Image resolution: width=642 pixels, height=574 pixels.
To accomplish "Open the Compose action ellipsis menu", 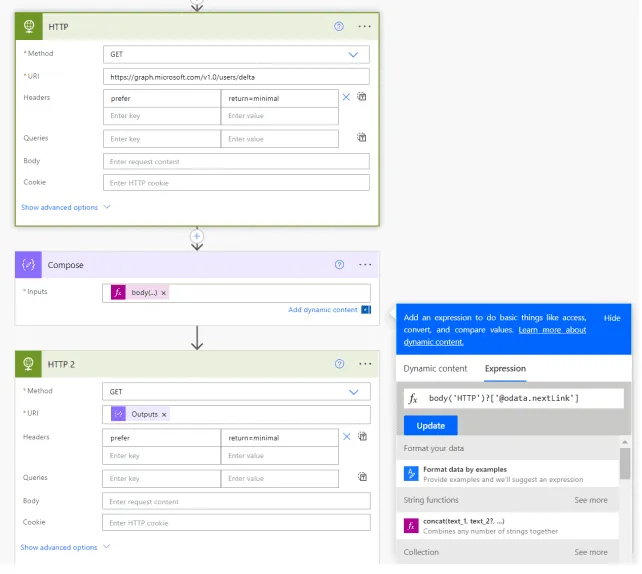I will coord(364,265).
